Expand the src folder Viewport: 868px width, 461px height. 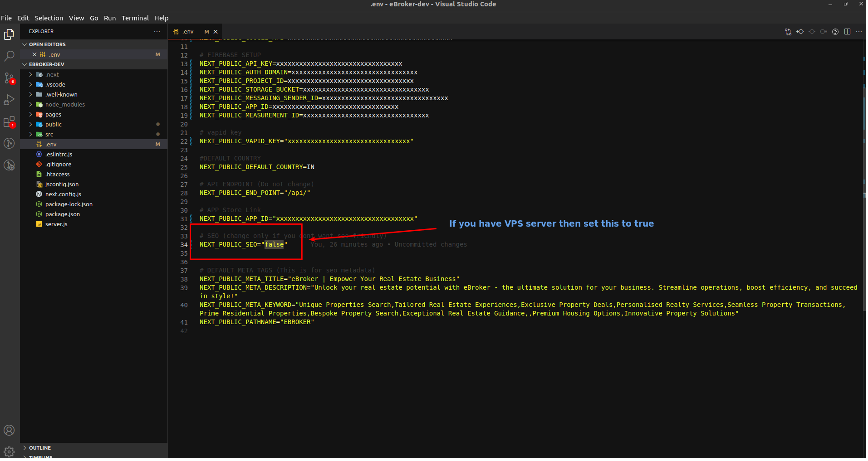[x=30, y=134]
